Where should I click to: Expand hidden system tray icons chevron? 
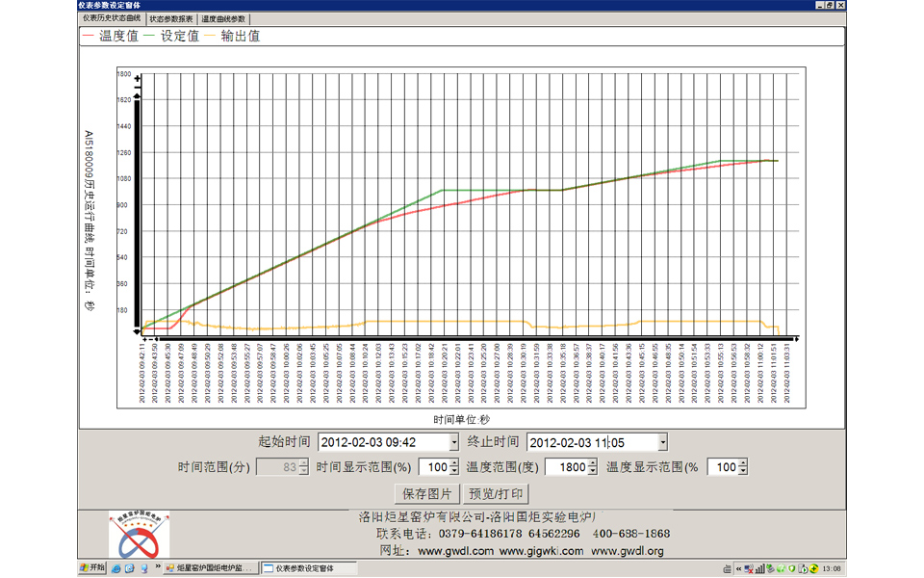(736, 568)
